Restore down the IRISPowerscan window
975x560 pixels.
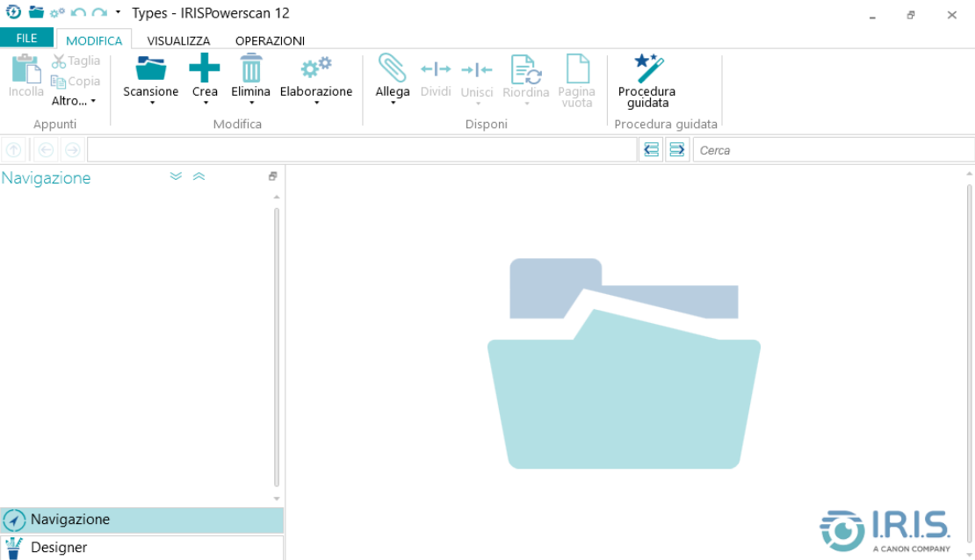[x=911, y=15]
